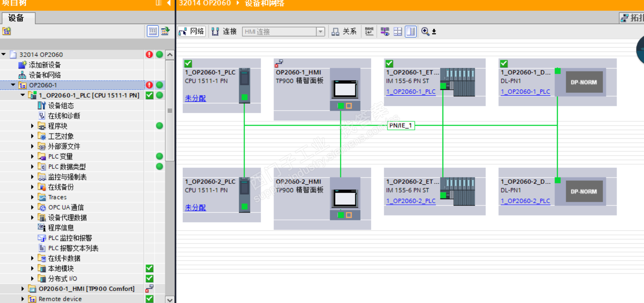Toggle the overview table layout icon
This screenshot has width=644, height=303.
point(411,31)
